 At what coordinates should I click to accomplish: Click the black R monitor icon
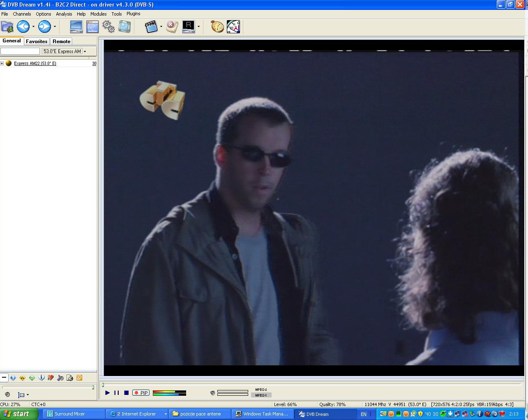point(189,27)
